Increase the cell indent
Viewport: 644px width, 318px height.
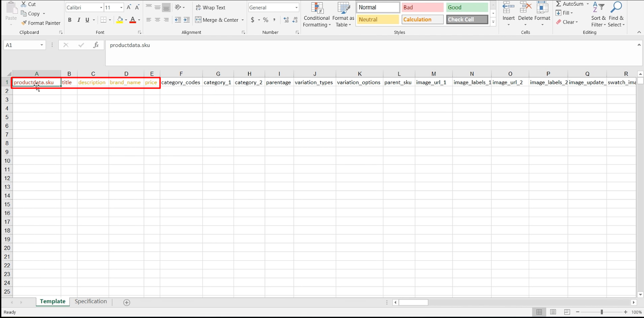click(187, 20)
